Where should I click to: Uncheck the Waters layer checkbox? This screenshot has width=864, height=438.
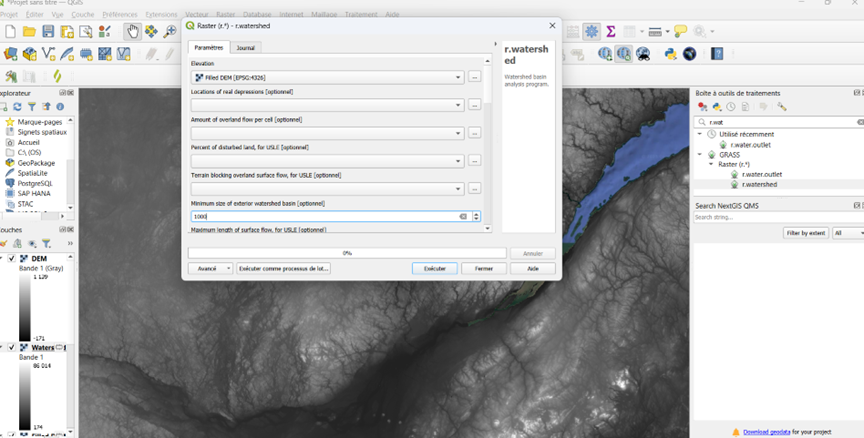(12, 347)
